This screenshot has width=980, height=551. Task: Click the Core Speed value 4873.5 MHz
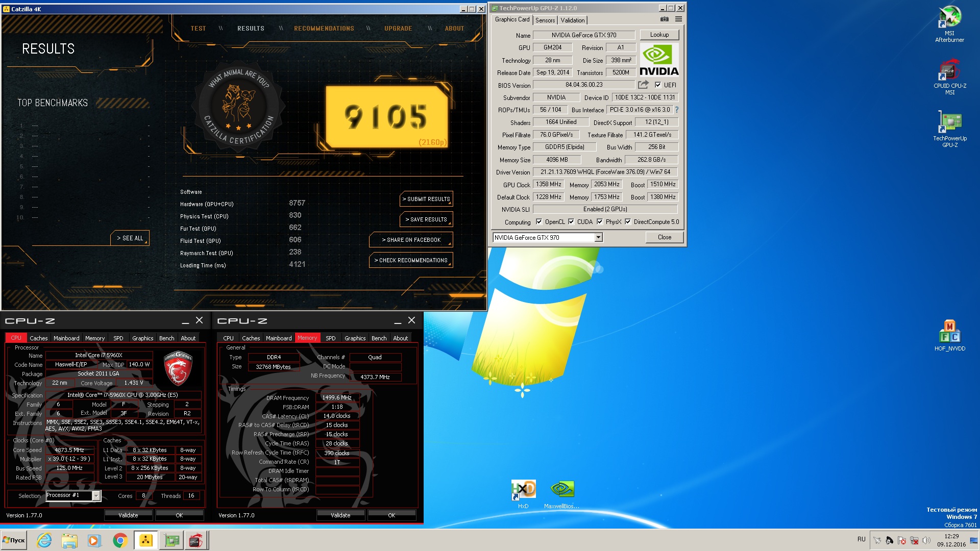[69, 450]
